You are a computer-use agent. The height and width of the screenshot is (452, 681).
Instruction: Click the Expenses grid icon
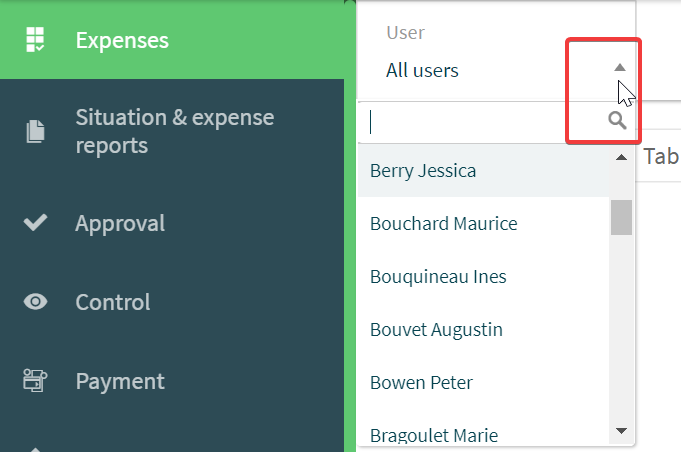pyautogui.click(x=35, y=40)
